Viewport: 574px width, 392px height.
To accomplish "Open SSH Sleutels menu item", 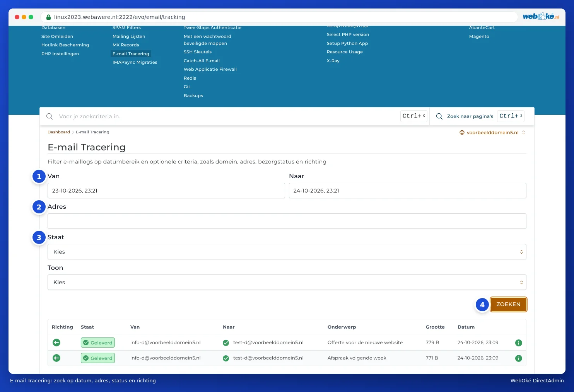I will coord(198,52).
